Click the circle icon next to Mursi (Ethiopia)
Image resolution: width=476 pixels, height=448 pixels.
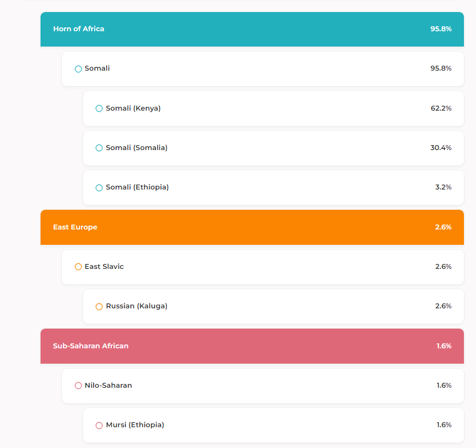coord(99,426)
